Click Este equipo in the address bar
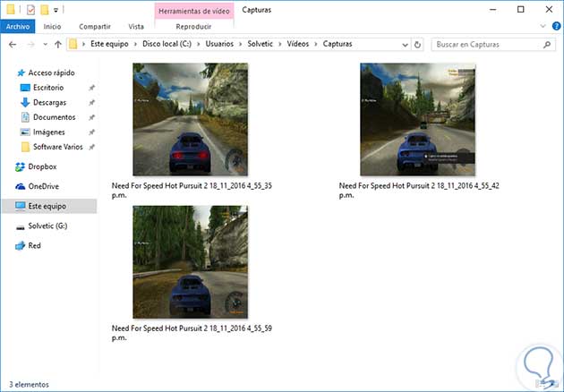564x392 pixels. coord(109,44)
